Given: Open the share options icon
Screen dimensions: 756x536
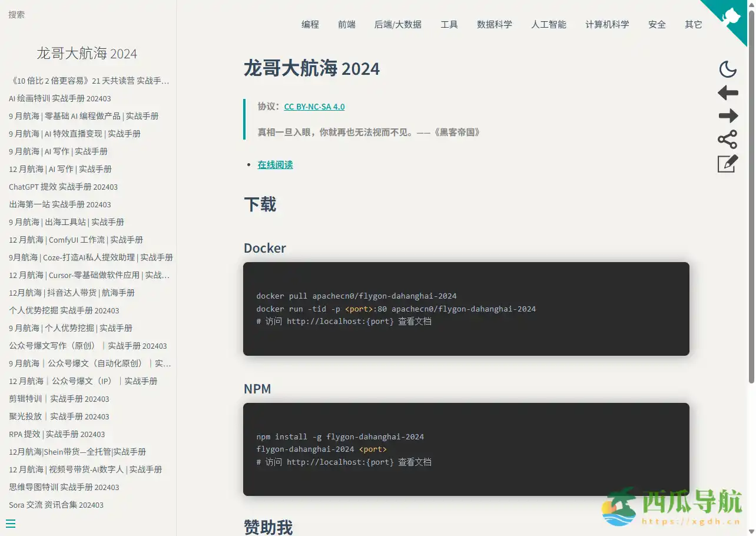Looking at the screenshot, I should [x=728, y=140].
